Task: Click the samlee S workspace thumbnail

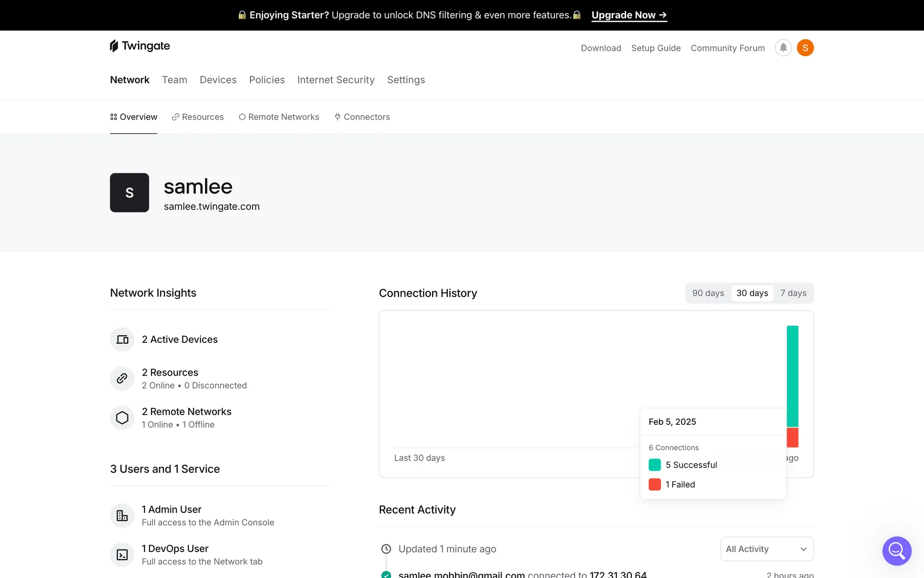Action: click(129, 193)
